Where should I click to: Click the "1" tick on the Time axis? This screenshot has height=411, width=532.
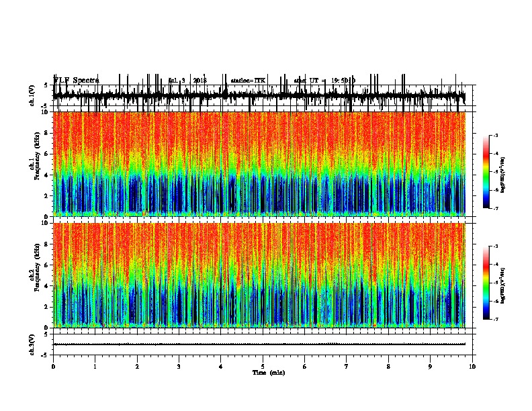coord(95,366)
